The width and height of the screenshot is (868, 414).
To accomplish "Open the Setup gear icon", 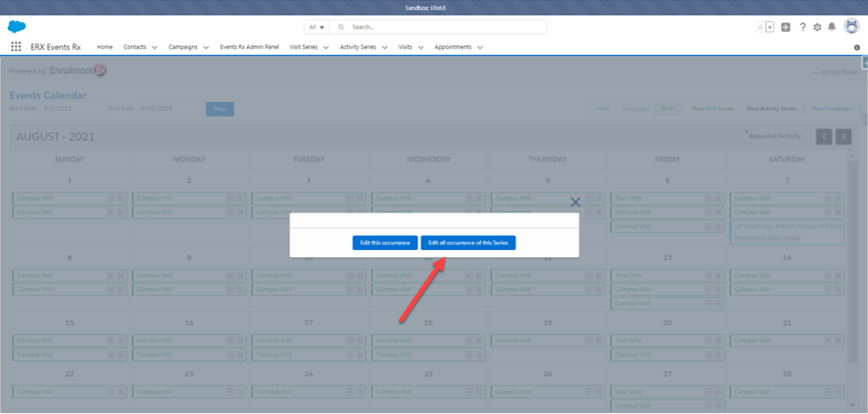I will tap(817, 27).
